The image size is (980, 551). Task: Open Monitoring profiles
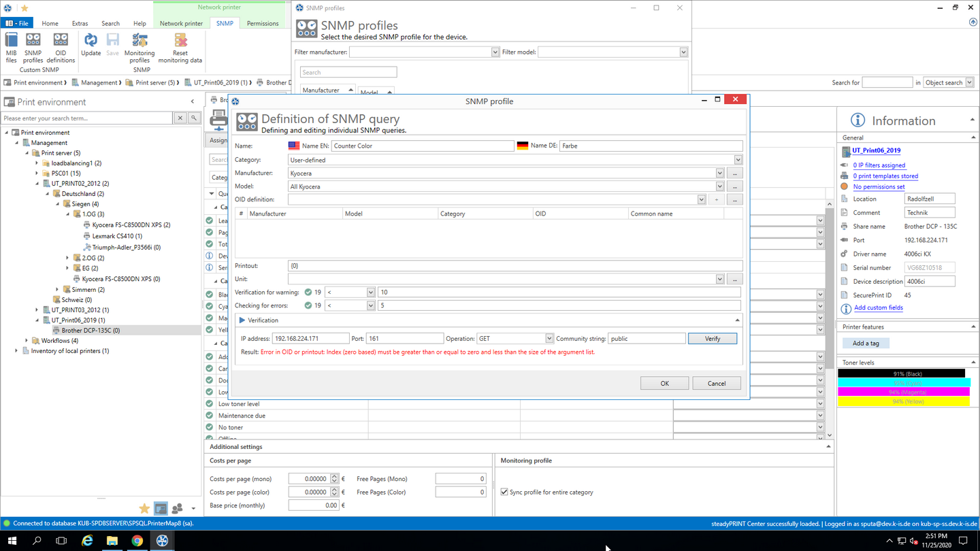pyautogui.click(x=140, y=46)
